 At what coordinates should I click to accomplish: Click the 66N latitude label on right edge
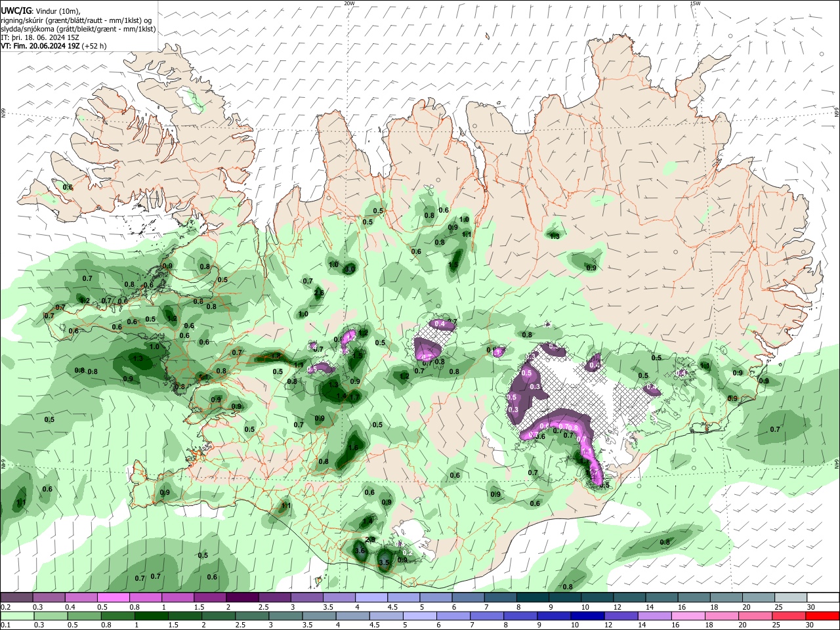coord(837,112)
